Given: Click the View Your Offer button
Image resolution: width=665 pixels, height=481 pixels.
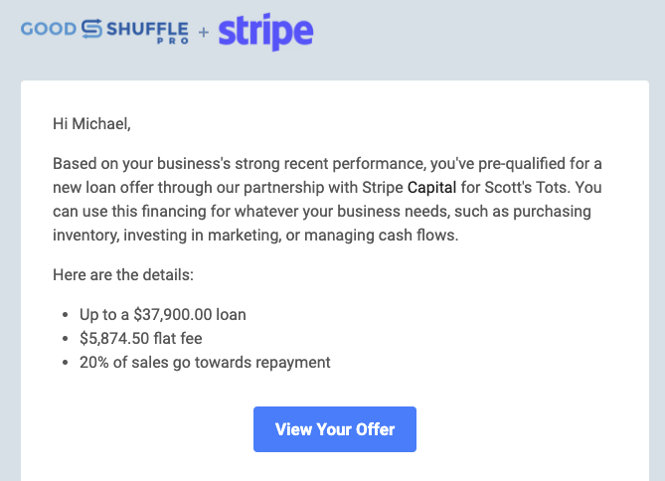Looking at the screenshot, I should tap(335, 429).
